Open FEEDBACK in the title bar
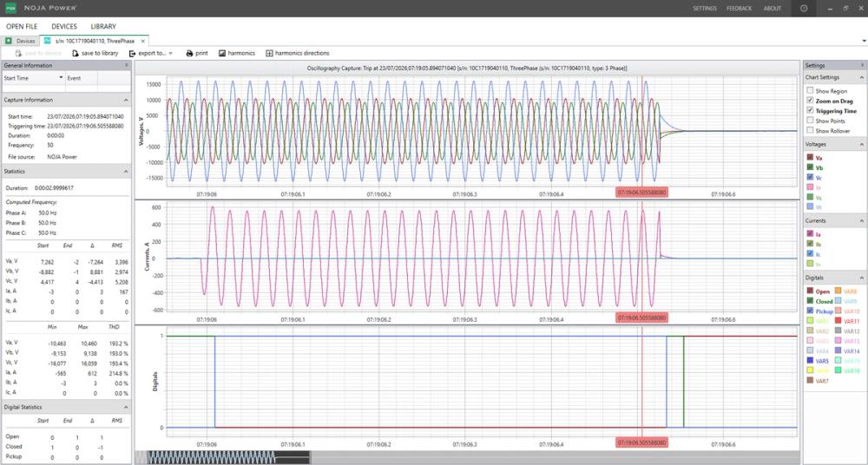The height and width of the screenshot is (465, 868). [x=739, y=9]
